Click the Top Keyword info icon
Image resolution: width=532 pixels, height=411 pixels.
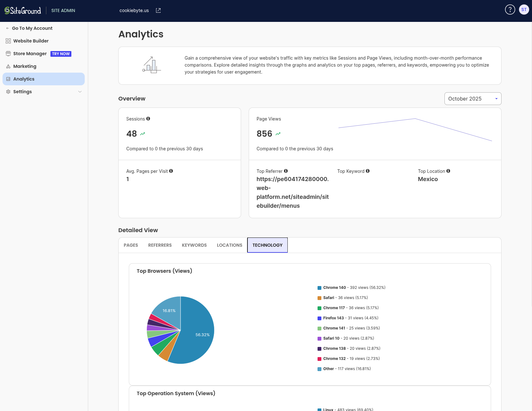pos(368,171)
